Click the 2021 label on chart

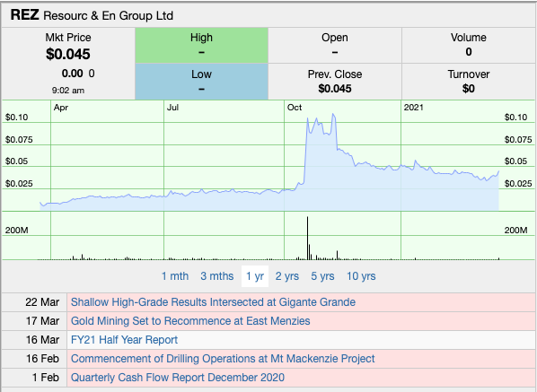(413, 108)
